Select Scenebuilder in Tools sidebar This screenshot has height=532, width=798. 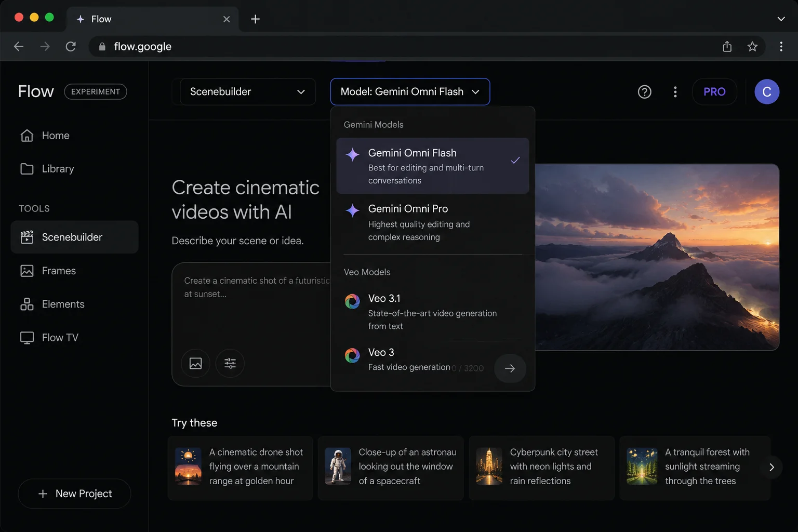[x=74, y=237]
